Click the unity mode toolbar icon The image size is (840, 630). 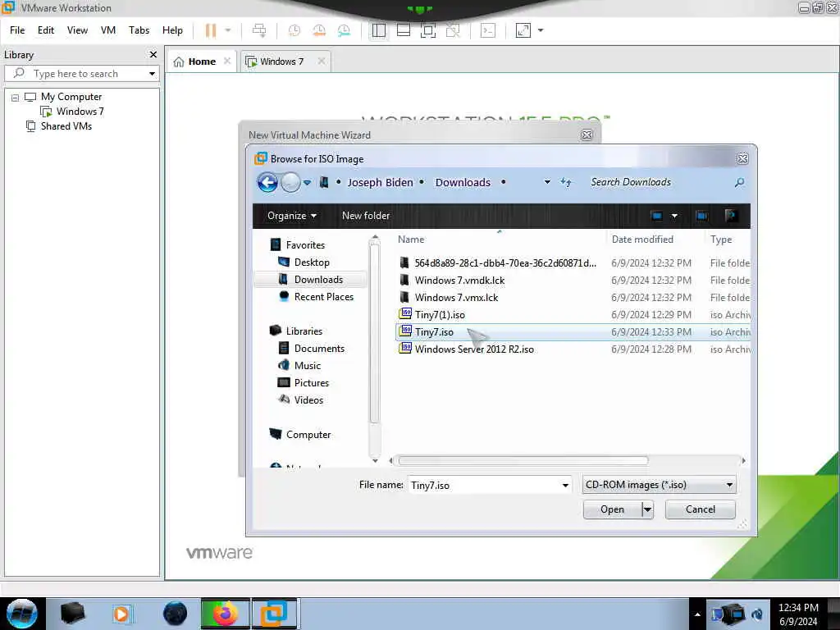453,30
